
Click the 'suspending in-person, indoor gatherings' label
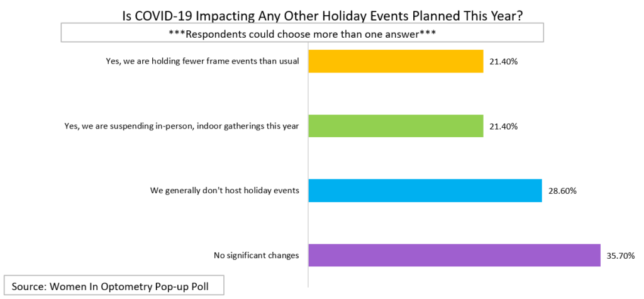coord(182,127)
